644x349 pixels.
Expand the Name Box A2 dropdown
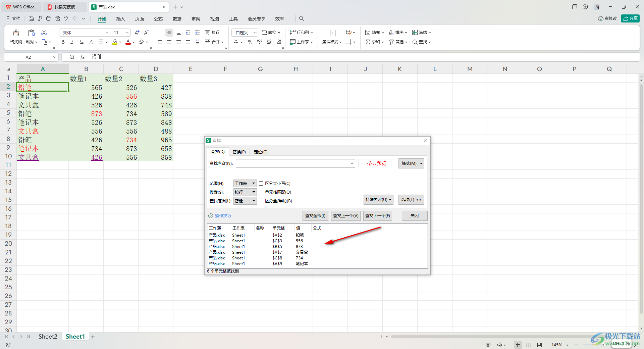(55, 57)
